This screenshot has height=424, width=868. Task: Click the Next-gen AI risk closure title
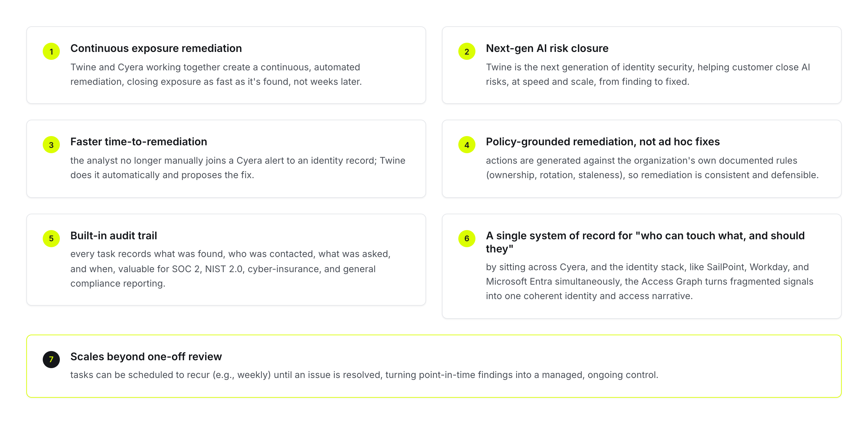pos(547,48)
